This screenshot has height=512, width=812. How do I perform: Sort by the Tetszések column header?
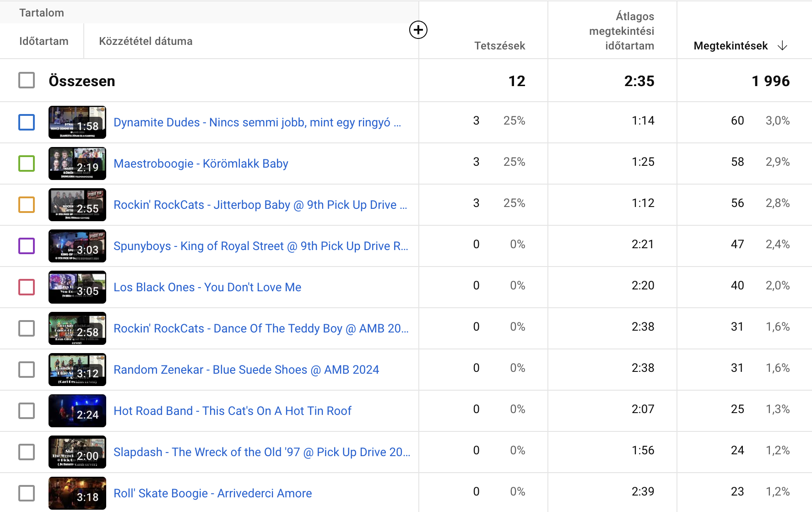pyautogui.click(x=499, y=46)
